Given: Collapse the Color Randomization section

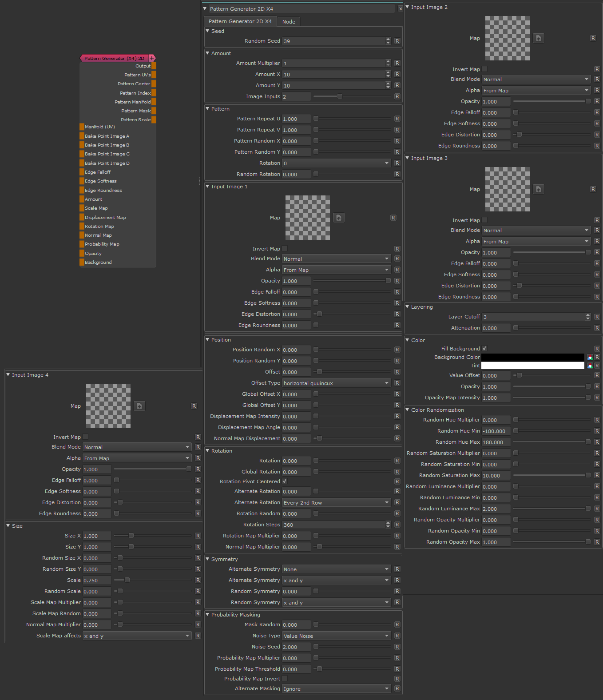Looking at the screenshot, I should tap(408, 410).
